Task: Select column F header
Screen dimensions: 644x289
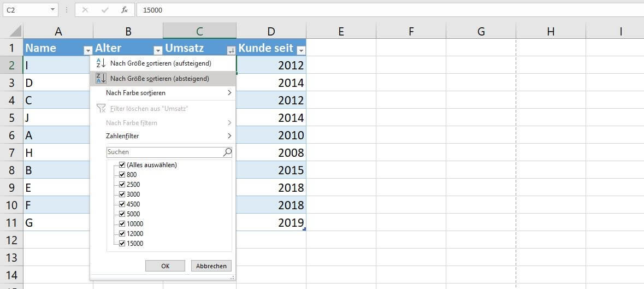Action: 411,31
